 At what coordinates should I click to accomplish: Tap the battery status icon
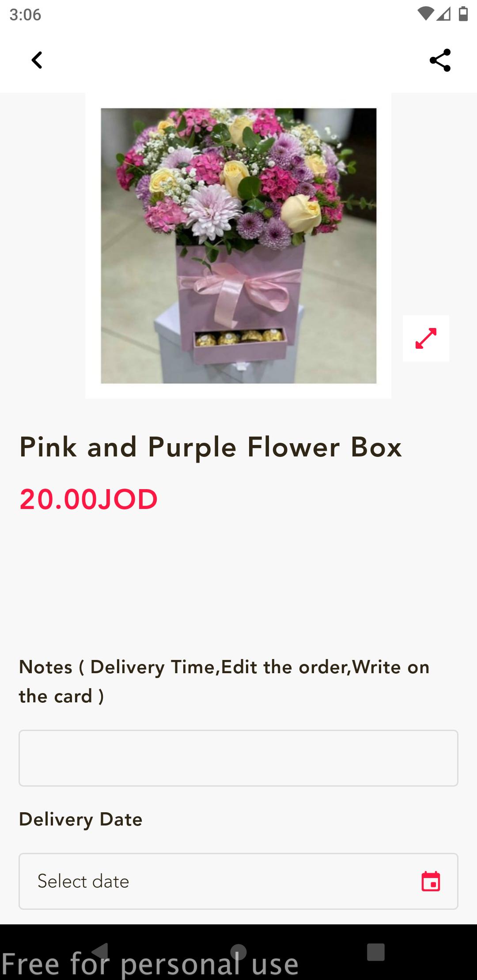coord(463,14)
